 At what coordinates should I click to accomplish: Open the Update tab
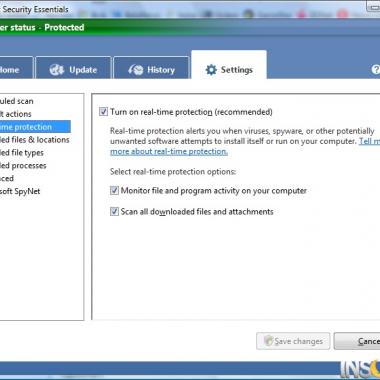click(x=73, y=68)
